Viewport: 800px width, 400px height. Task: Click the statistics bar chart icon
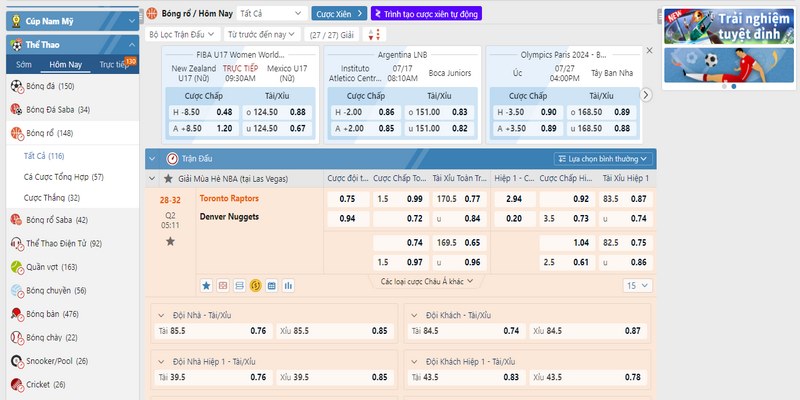tap(288, 285)
